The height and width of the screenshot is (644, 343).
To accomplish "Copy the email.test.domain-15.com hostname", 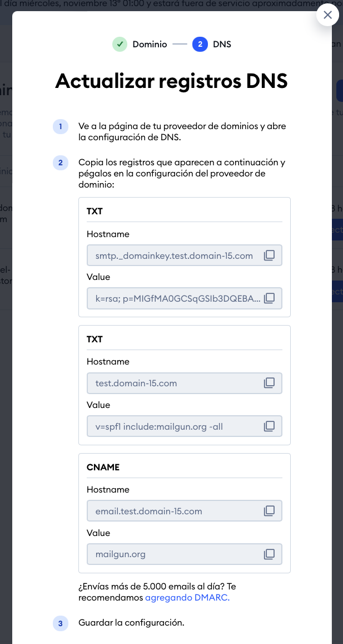I will pos(269,511).
